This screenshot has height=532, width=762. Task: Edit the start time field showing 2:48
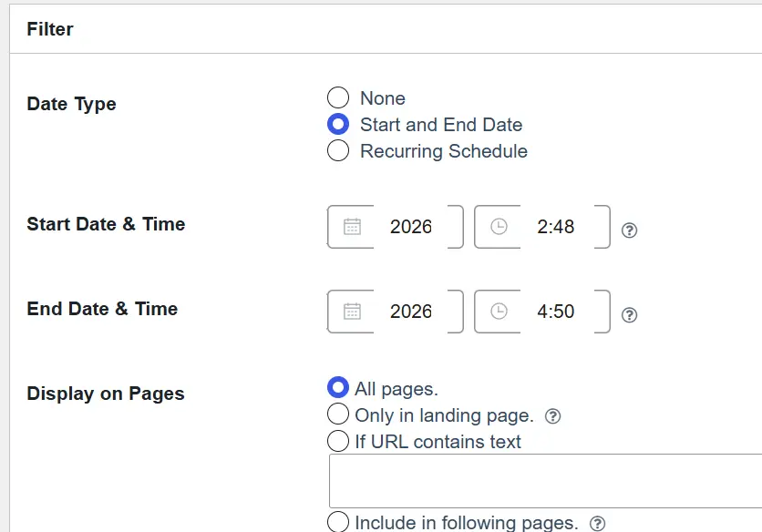555,227
